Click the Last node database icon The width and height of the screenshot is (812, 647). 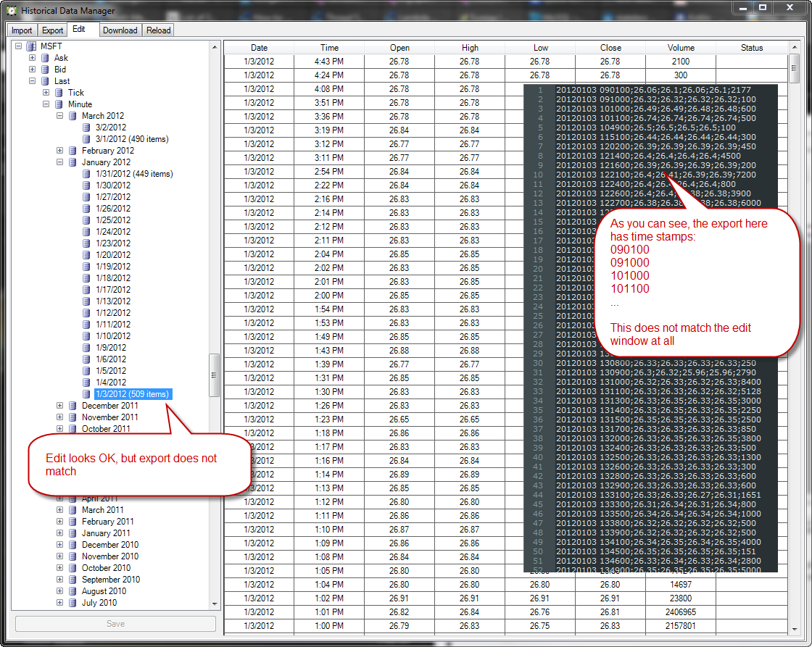pos(45,81)
